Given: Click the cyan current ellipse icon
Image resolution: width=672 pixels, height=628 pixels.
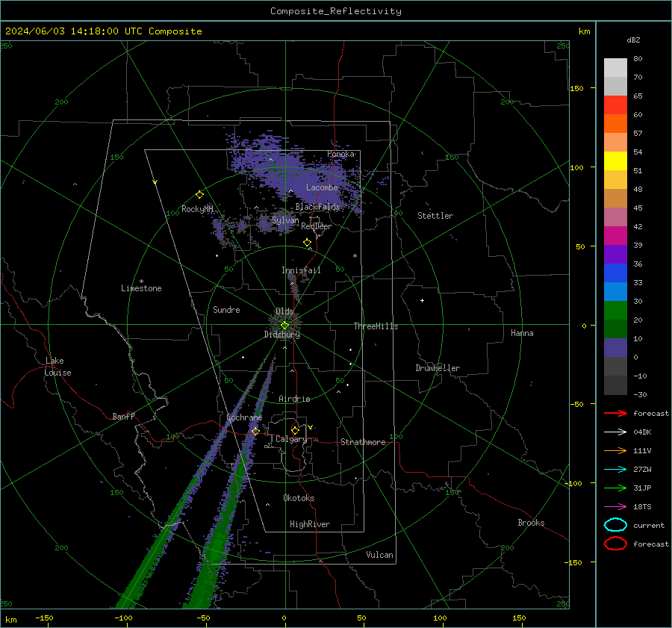Looking at the screenshot, I should (615, 525).
